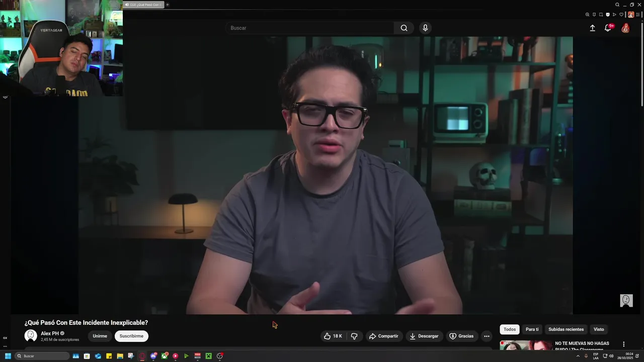Select the Visto filter chip
This screenshot has width=644, height=362.
click(x=599, y=329)
